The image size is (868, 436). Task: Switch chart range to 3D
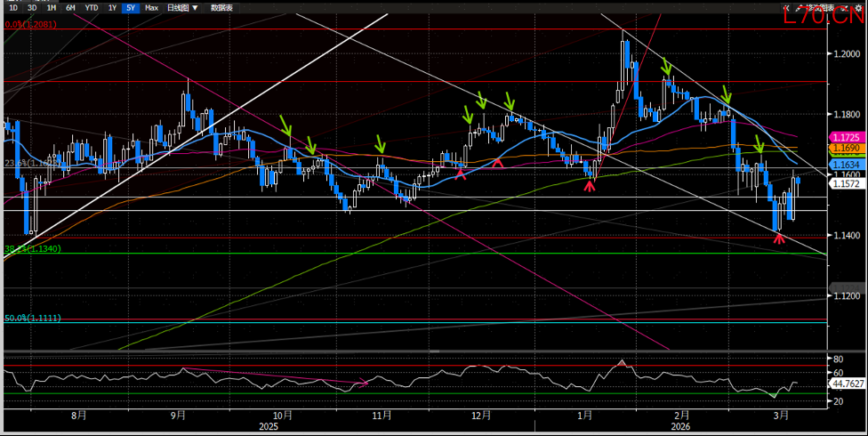[x=31, y=7]
